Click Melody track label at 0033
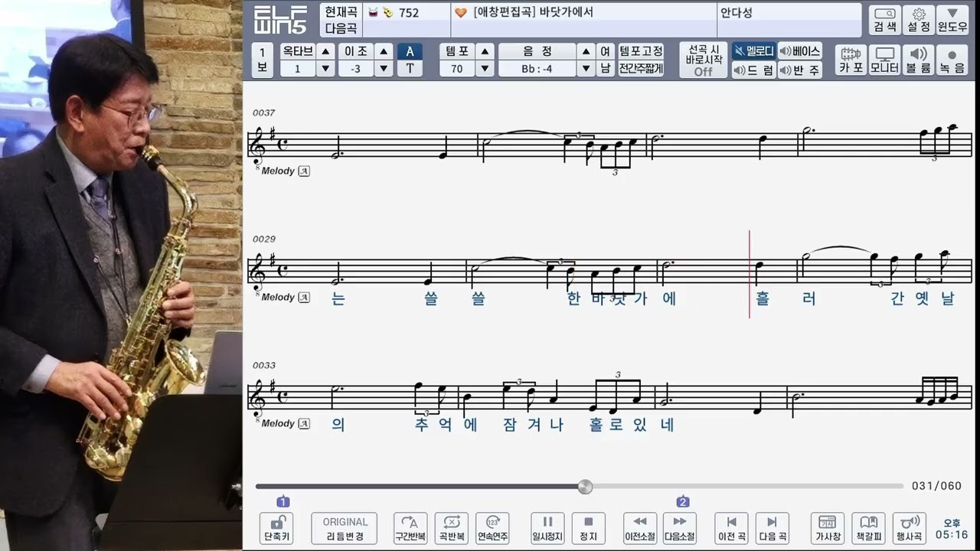 click(x=278, y=423)
